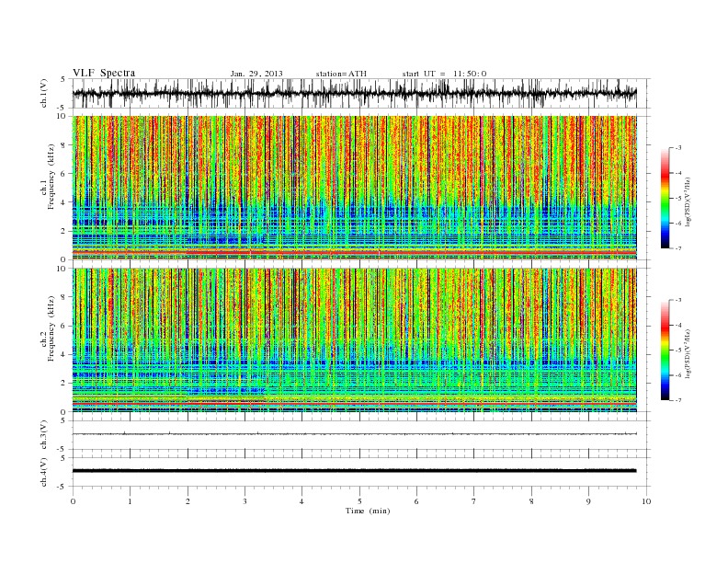Click the "-5" lower tick of ch.1(V) axis
Screen dimensions: 728x563
(x=63, y=109)
